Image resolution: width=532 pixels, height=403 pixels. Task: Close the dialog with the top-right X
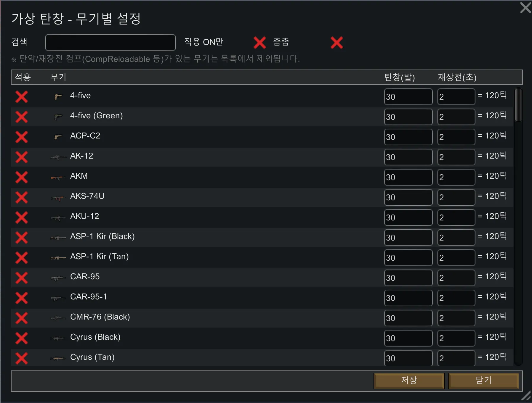click(525, 8)
